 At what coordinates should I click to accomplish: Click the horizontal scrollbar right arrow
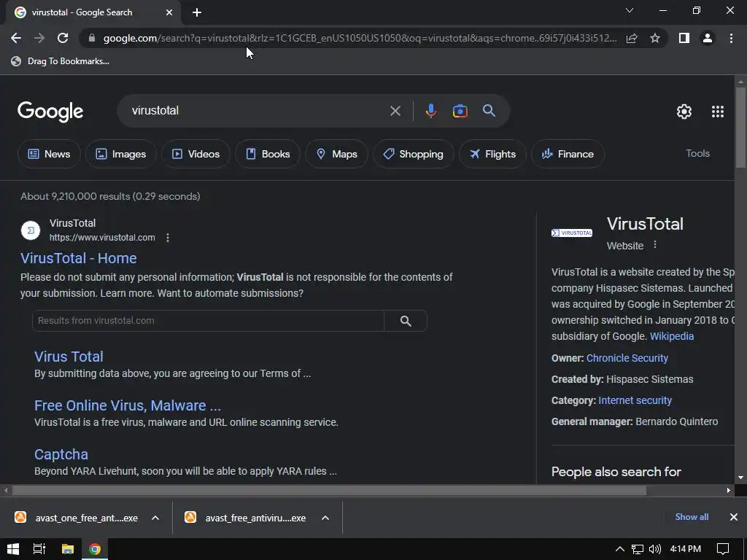click(x=729, y=490)
